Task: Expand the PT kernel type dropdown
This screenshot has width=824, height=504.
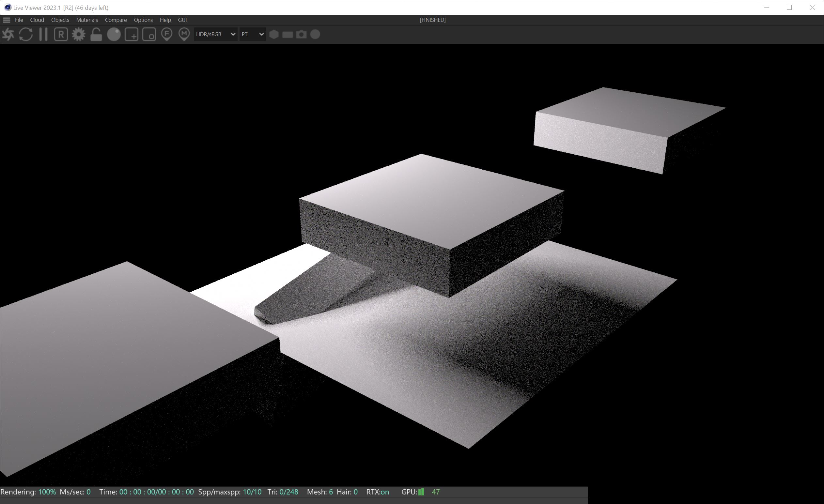Action: tap(253, 35)
